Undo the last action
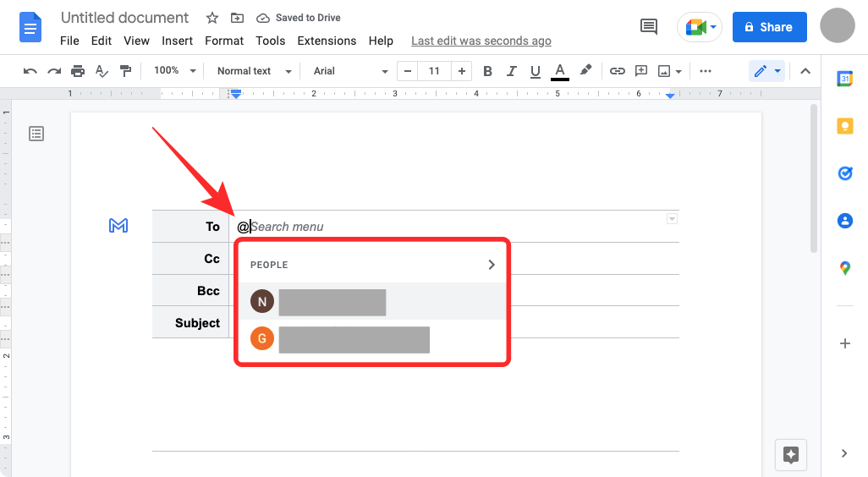868x477 pixels. pyautogui.click(x=30, y=71)
